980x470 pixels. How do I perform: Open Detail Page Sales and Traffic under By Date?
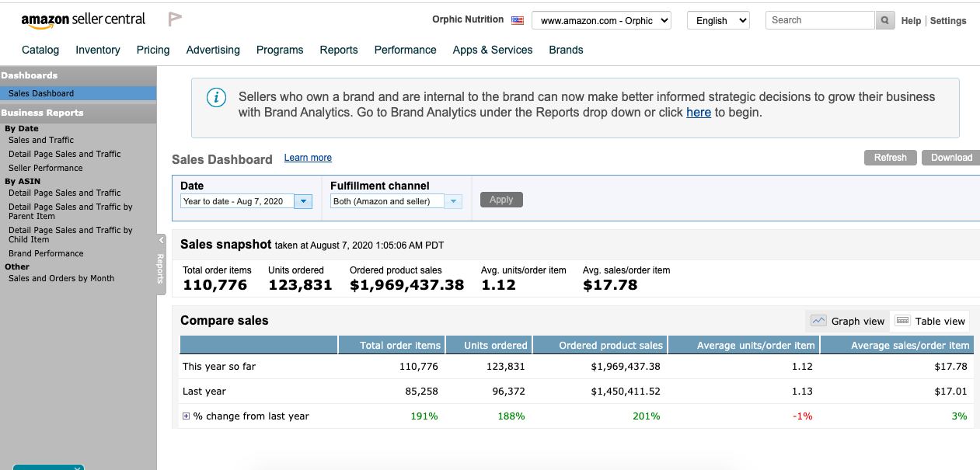[65, 154]
